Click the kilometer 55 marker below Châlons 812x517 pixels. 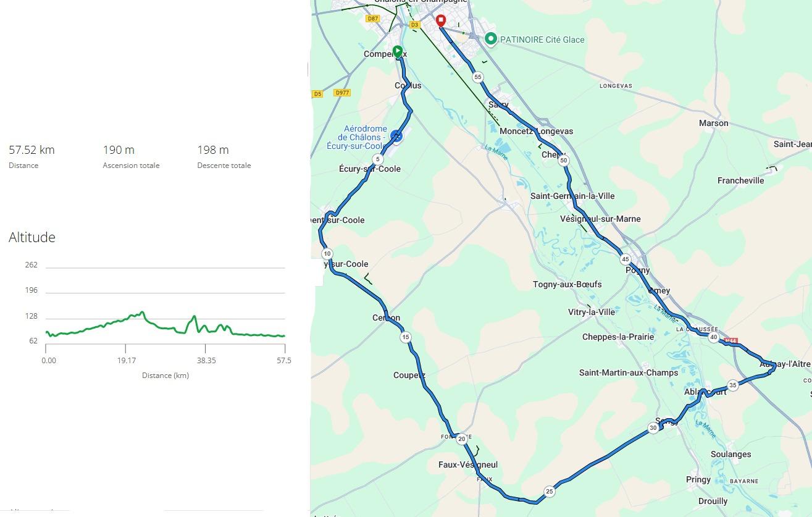tap(478, 77)
